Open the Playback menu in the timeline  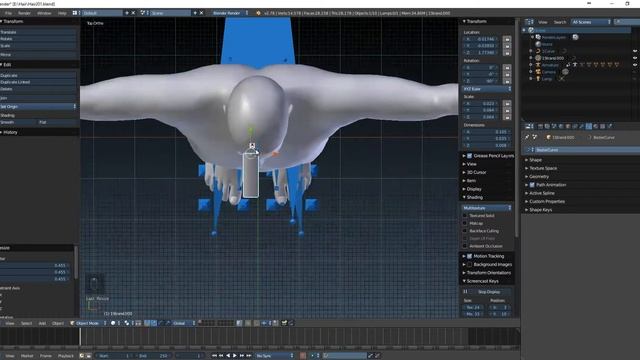[x=65, y=356]
